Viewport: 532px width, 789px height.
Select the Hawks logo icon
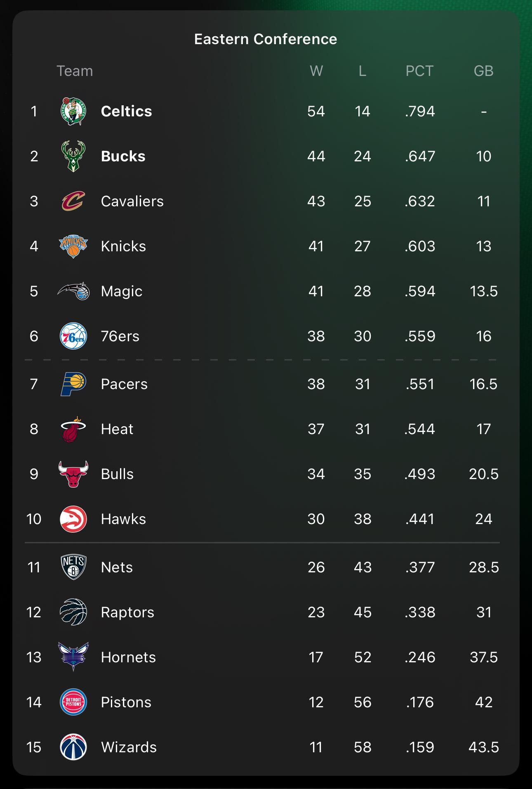click(x=73, y=519)
